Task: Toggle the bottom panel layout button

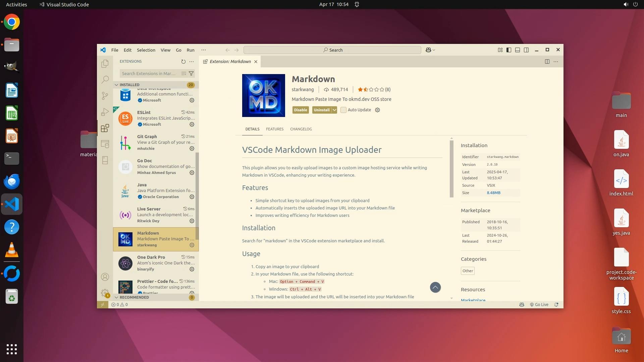Action: pos(518,50)
